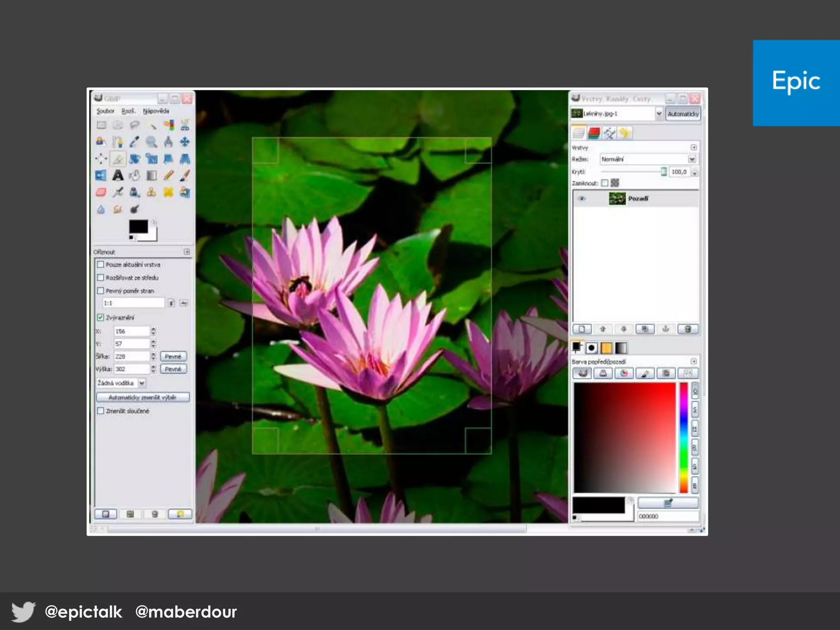Screen dimensions: 840x630
Task: Uncheck the 'Zvýraznění' checkbox
Action: 100,317
